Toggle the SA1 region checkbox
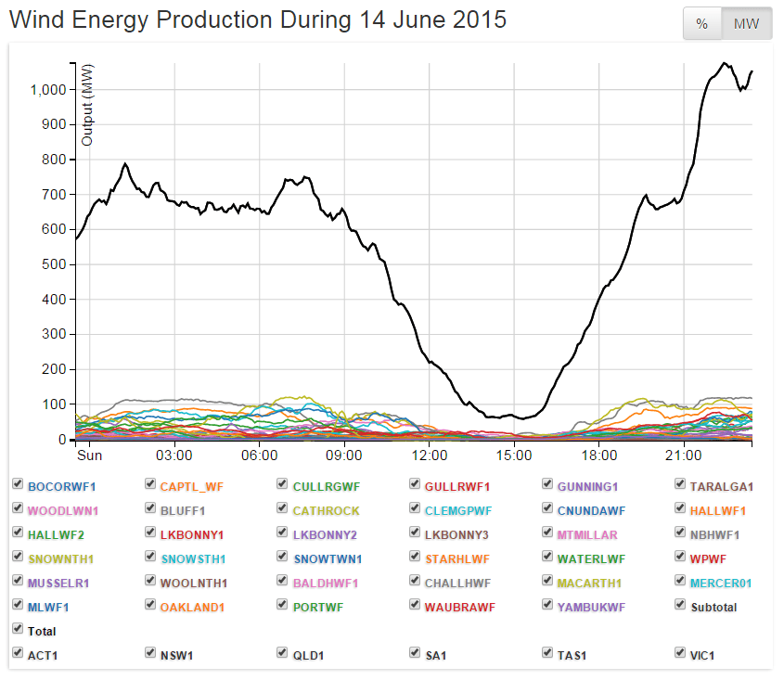This screenshot has height=680, width=784. 416,654
